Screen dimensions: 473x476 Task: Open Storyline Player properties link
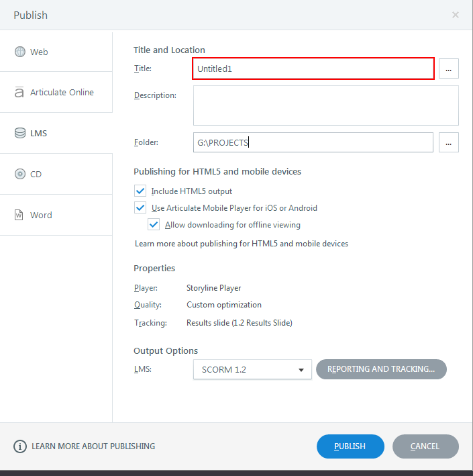213,288
